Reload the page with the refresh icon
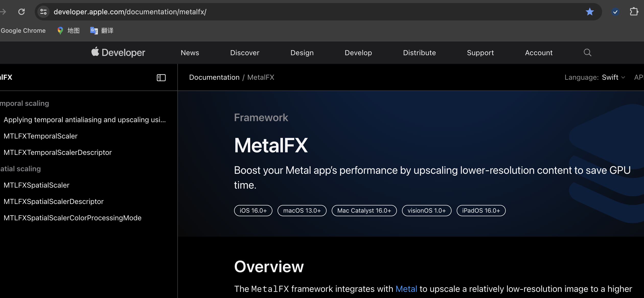 pyautogui.click(x=21, y=12)
